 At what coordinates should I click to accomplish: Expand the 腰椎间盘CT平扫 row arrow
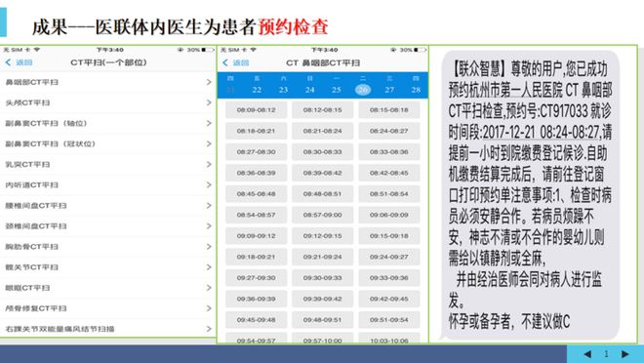tap(209, 205)
